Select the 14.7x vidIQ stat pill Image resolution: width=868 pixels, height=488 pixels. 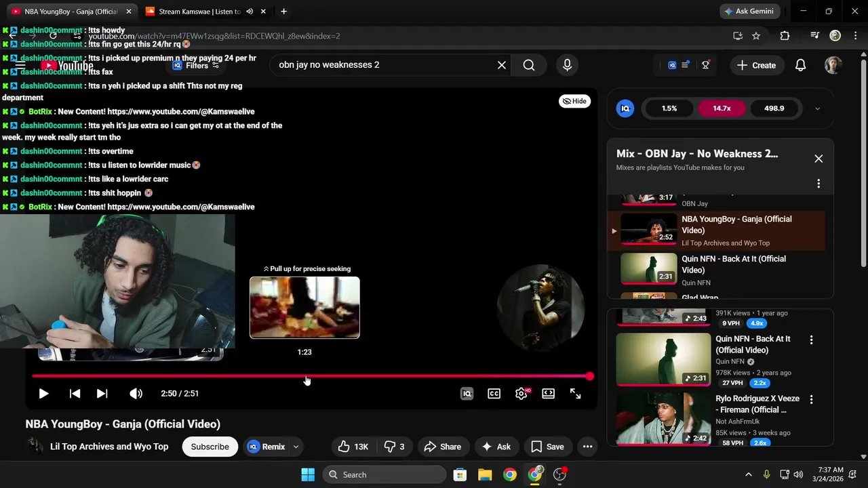point(722,108)
